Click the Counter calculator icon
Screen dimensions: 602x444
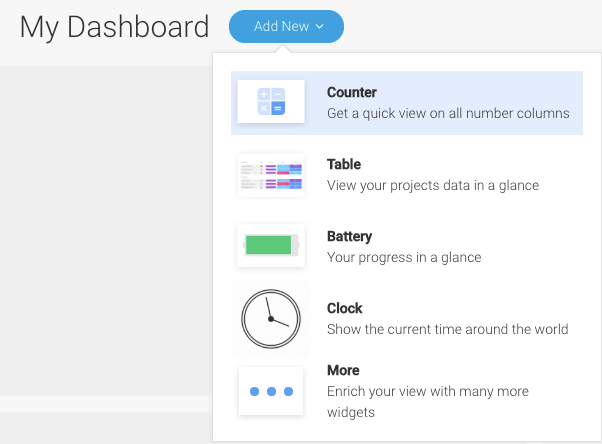coord(271,101)
